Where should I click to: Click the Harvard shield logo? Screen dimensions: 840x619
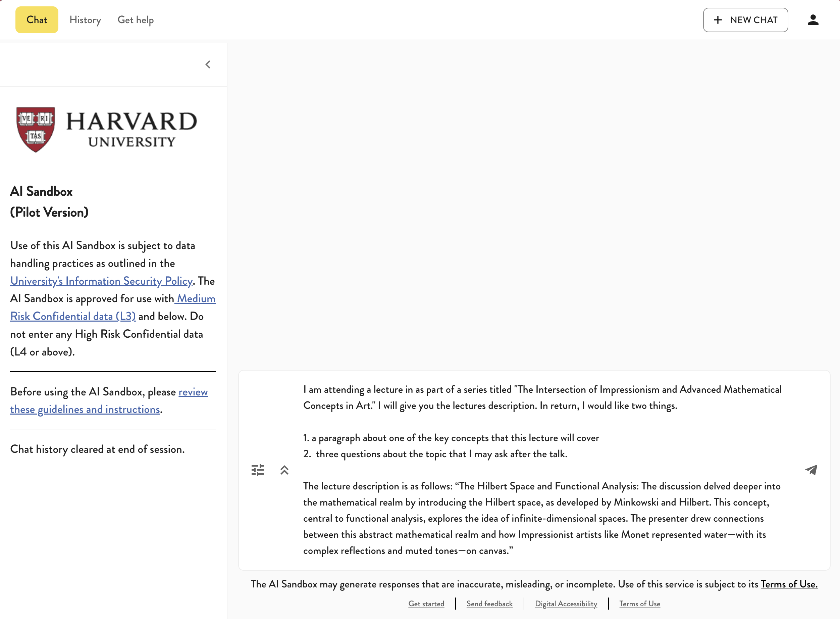coord(36,129)
